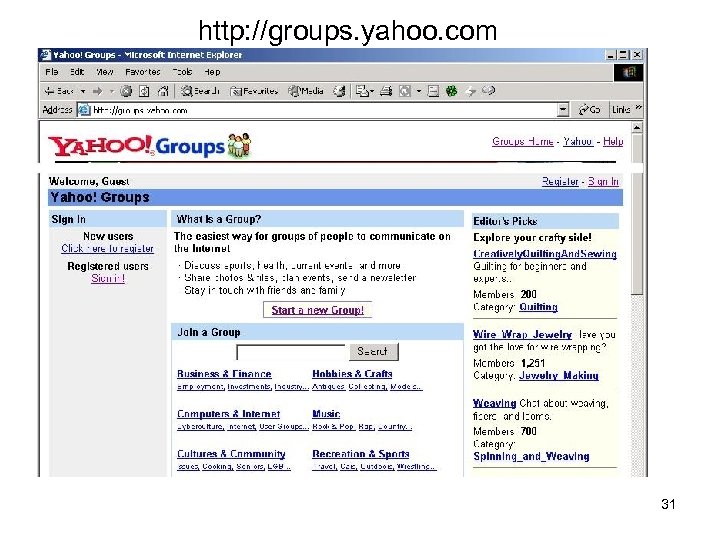The height and width of the screenshot is (540, 720).
Task: Click the Mail icon in the toolbar
Action: tap(362, 91)
